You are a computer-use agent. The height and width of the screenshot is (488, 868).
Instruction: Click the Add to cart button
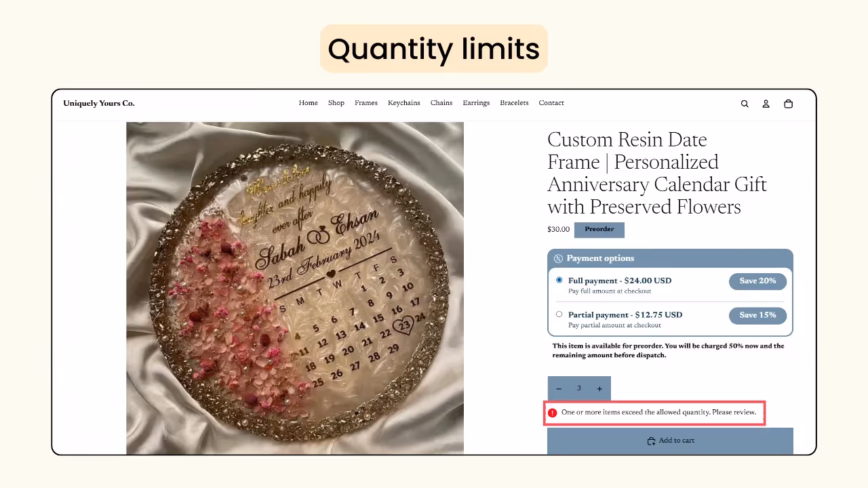[x=670, y=441]
